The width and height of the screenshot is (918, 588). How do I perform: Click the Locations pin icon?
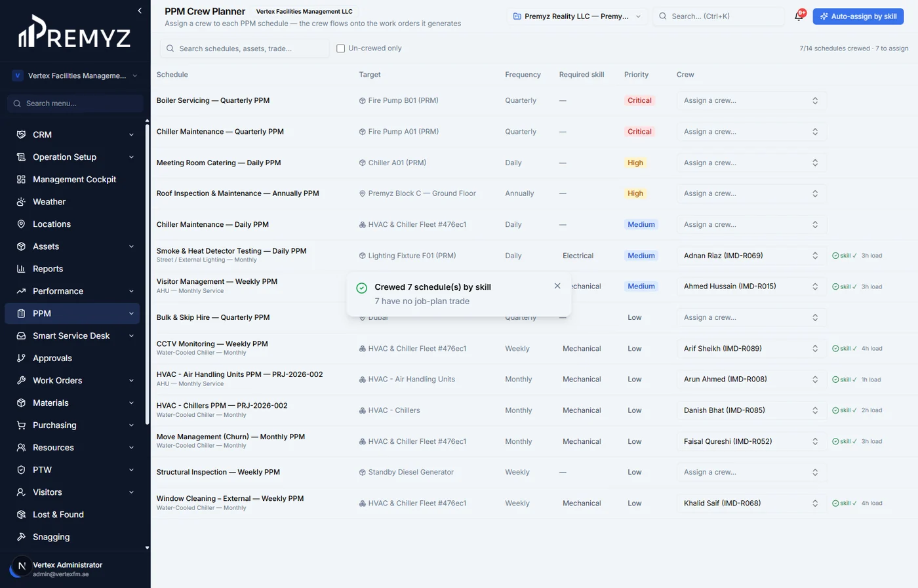click(x=21, y=224)
